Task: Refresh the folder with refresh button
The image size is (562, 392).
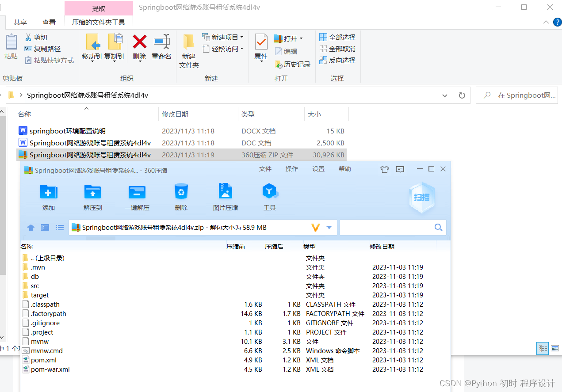Action: pos(461,95)
